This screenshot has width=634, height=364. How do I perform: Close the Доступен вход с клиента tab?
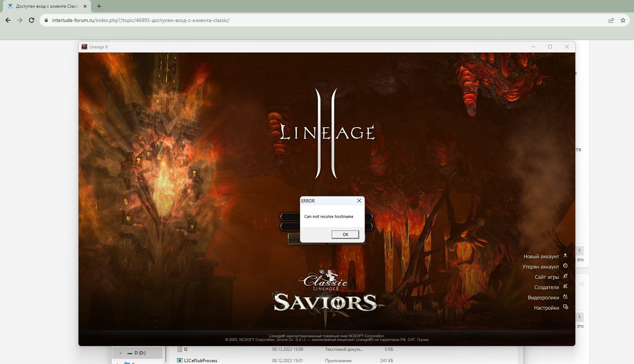click(85, 6)
